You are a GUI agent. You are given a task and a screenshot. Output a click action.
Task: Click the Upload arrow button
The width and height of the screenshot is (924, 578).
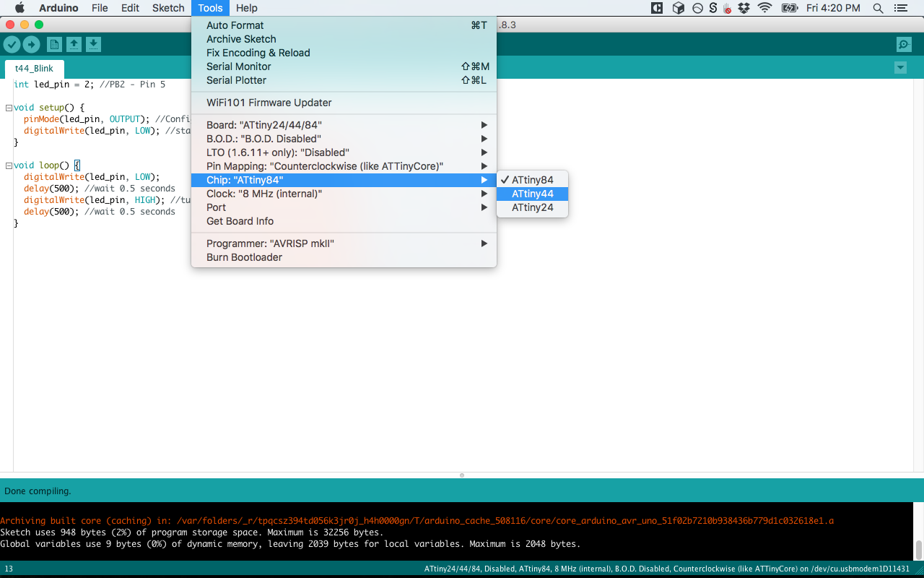pos(31,45)
